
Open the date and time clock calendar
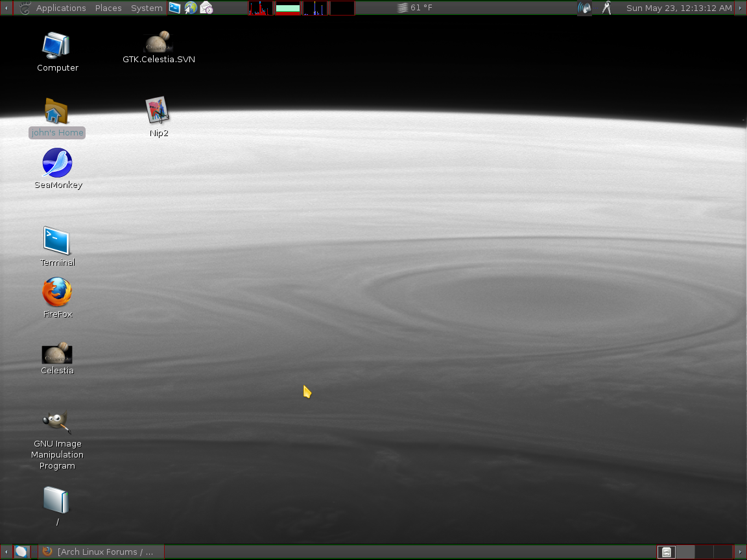[x=679, y=8]
